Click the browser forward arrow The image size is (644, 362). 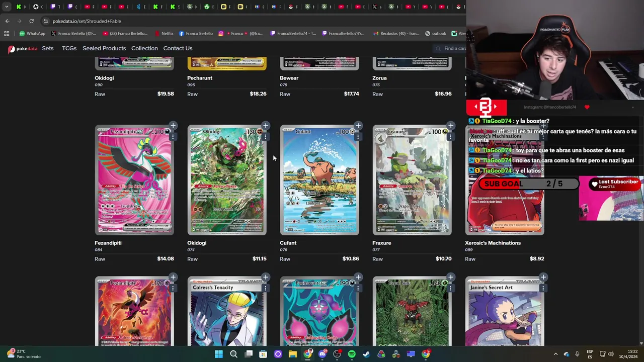point(19,21)
